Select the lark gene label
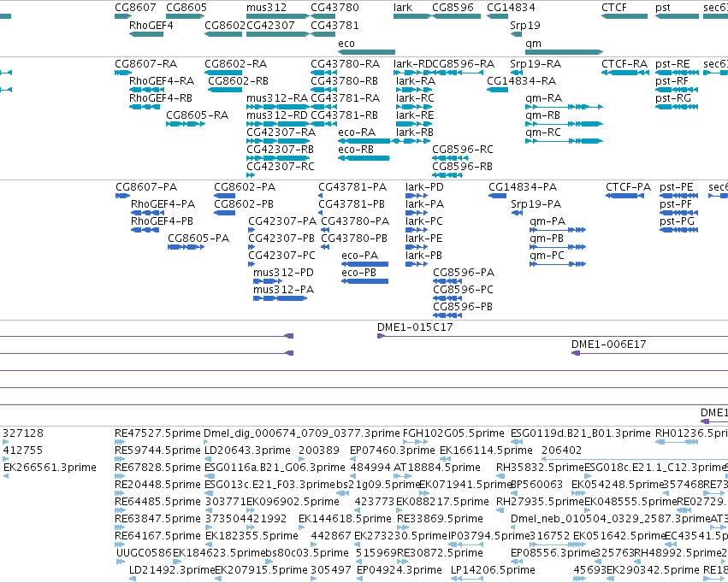The image size is (728, 583). [403, 8]
